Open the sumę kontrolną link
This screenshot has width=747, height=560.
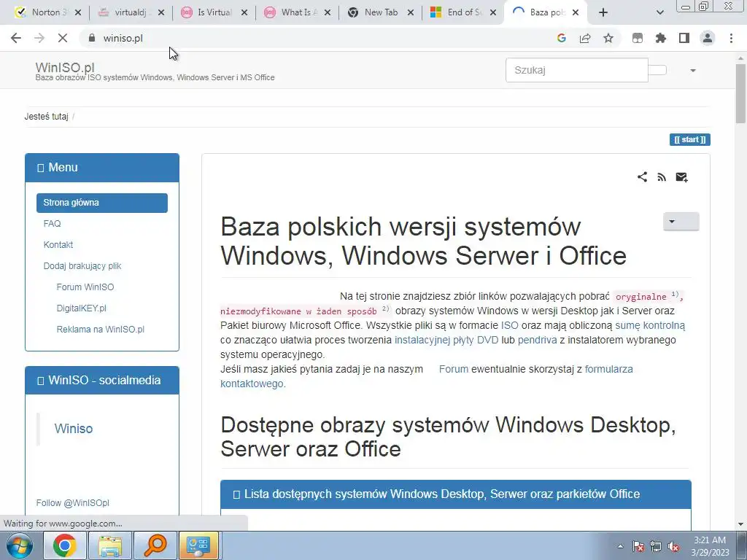(650, 326)
